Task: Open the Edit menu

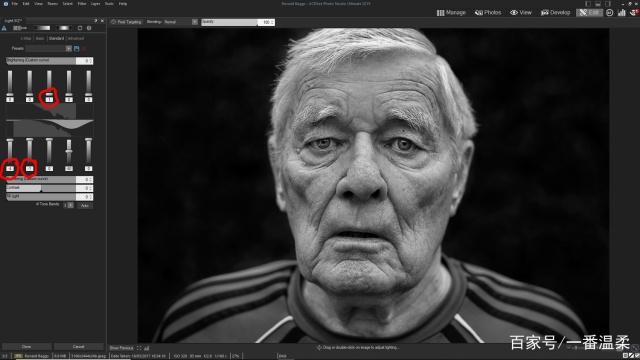Action: pos(26,4)
